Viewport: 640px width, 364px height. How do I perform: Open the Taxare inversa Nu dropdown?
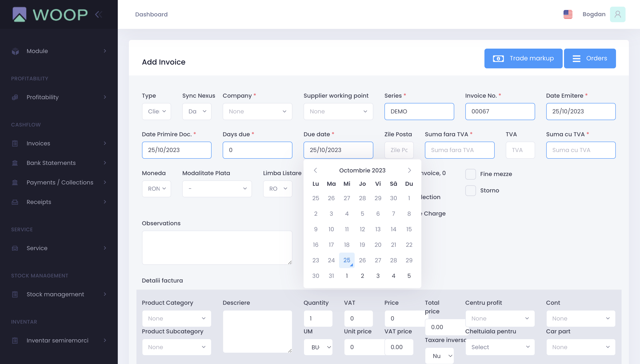tap(439, 356)
